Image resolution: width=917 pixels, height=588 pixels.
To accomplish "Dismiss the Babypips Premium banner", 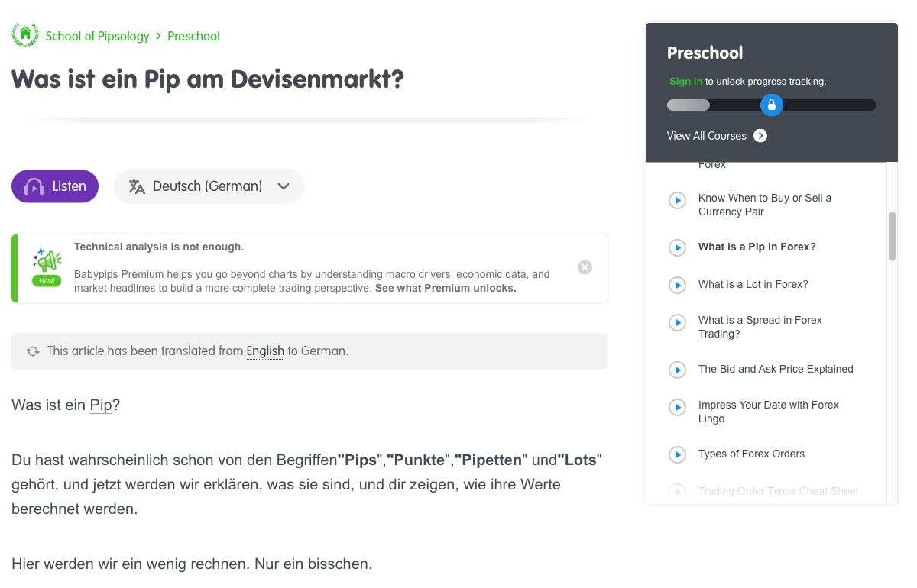I will coord(585,267).
